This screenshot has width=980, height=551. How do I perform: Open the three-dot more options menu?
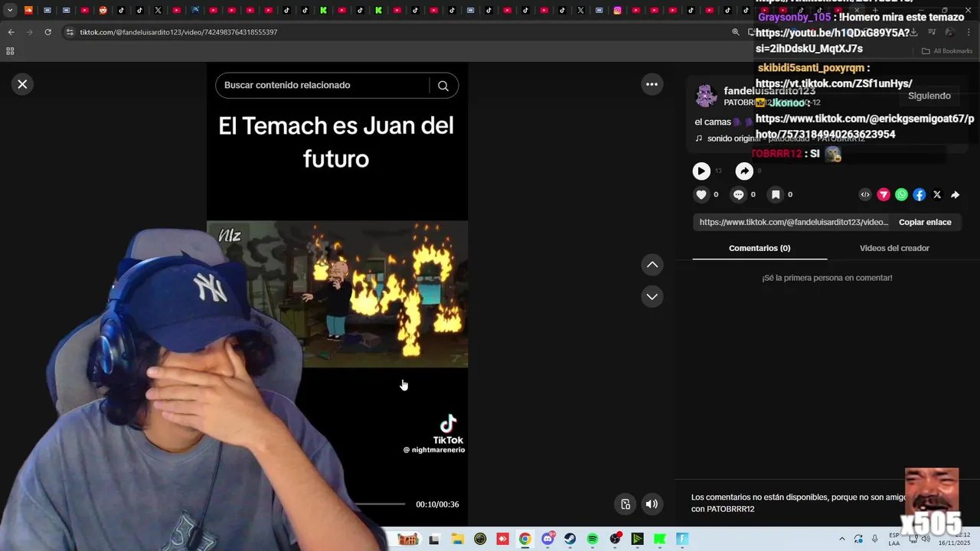652,84
